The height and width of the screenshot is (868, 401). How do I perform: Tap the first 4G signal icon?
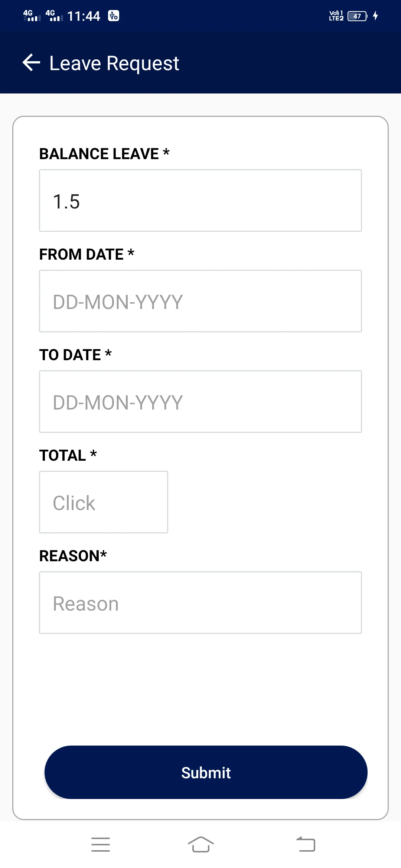(32, 16)
